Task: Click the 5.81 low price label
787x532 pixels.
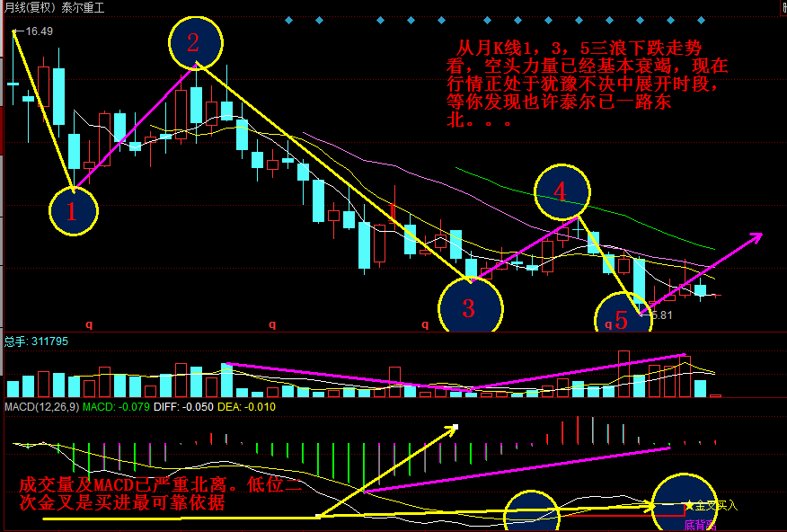Action: tap(660, 315)
